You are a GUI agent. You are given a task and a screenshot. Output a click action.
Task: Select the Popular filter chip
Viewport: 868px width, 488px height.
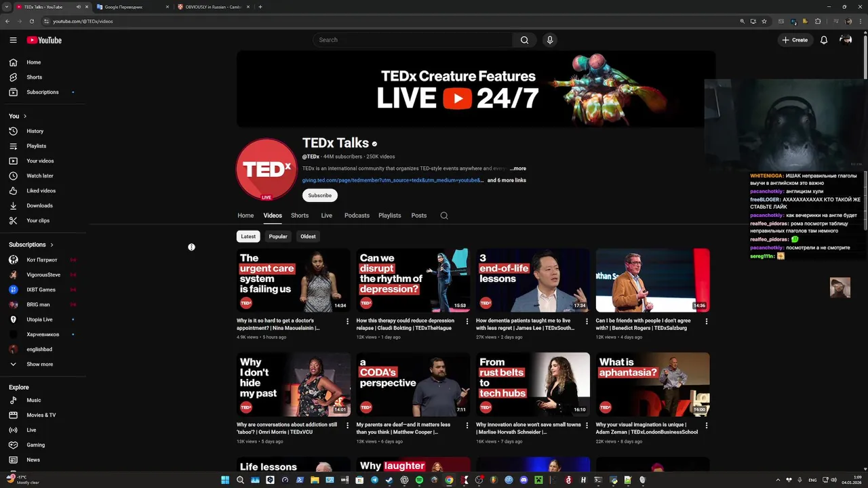pyautogui.click(x=278, y=237)
